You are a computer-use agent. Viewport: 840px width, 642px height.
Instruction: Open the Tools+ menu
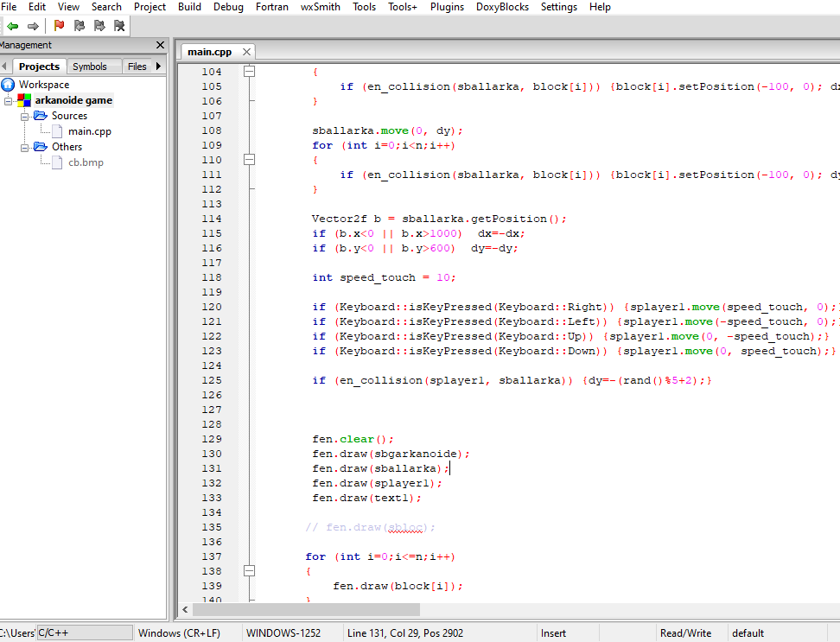[x=403, y=7]
